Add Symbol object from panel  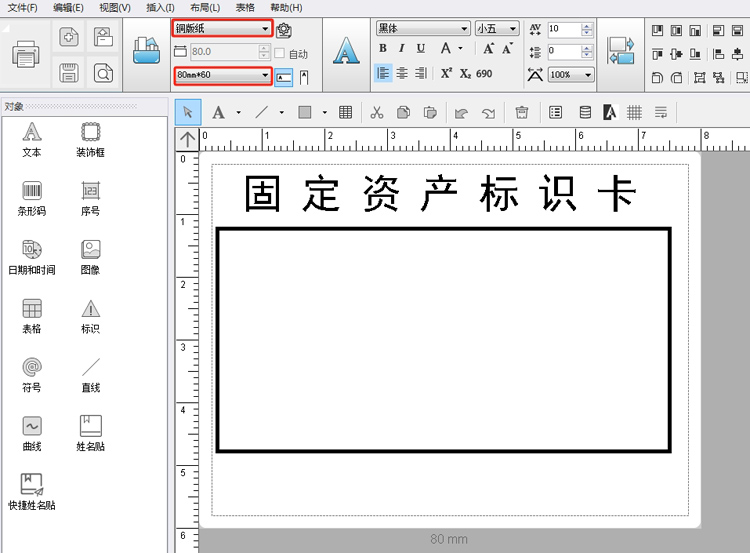coord(32,375)
